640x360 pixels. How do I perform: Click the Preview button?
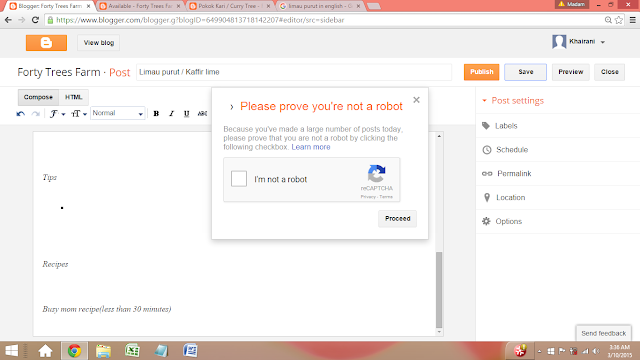(x=571, y=72)
